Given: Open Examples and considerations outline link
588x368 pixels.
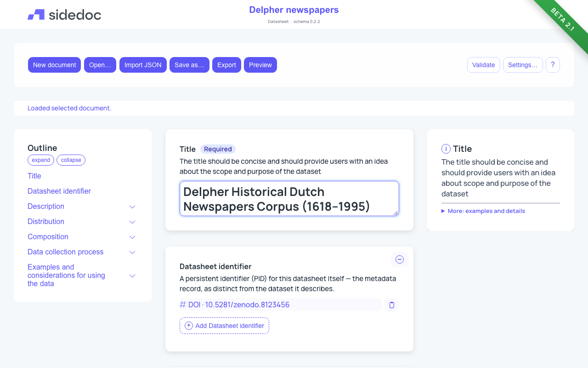Looking at the screenshot, I should point(66,275).
